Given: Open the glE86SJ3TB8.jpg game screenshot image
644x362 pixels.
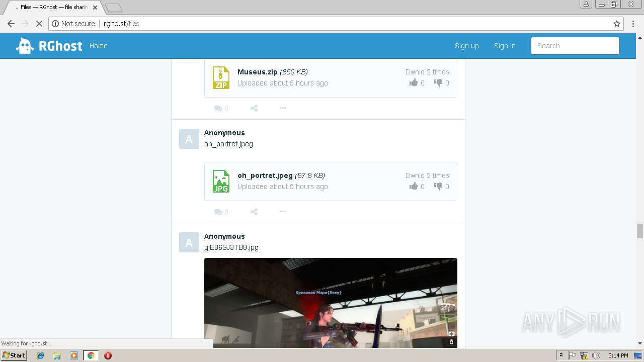Looking at the screenshot, I should coord(331,303).
